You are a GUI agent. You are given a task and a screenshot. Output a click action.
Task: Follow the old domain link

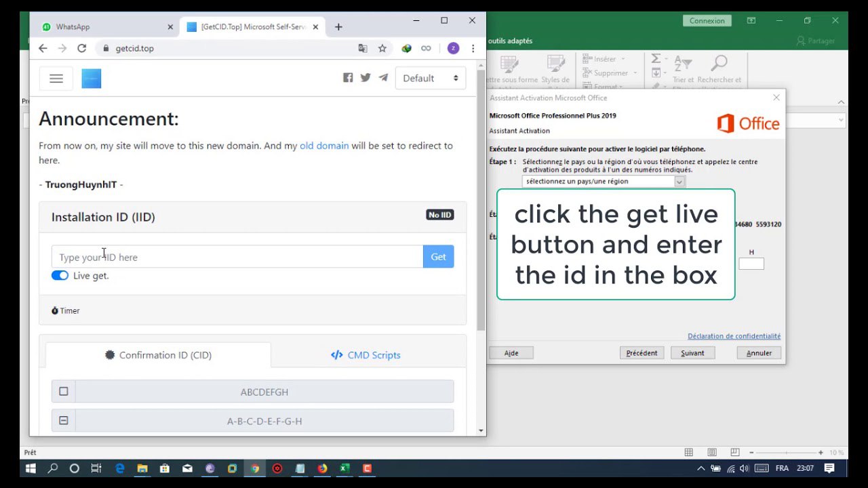(324, 146)
